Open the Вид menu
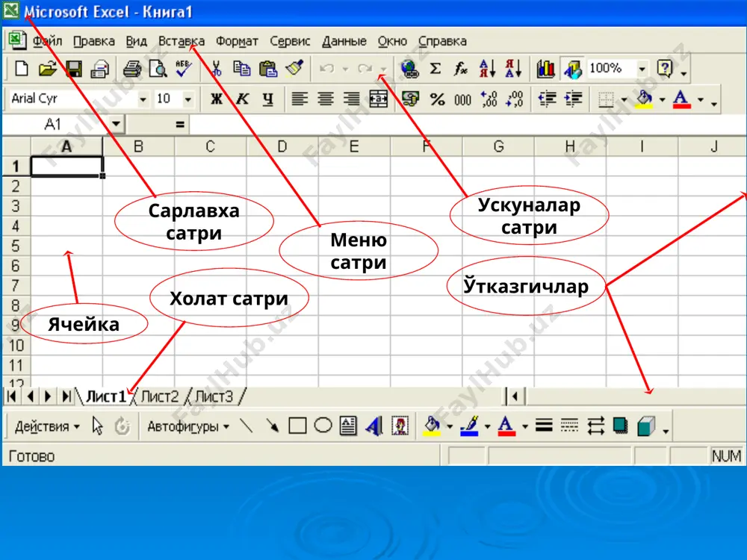Viewport: 747px width, 560px height. [136, 41]
